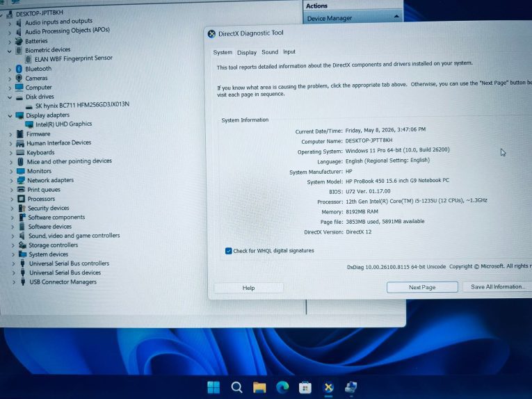The image size is (532, 399).
Task: Click the Security devices category icon
Action: click(22, 208)
